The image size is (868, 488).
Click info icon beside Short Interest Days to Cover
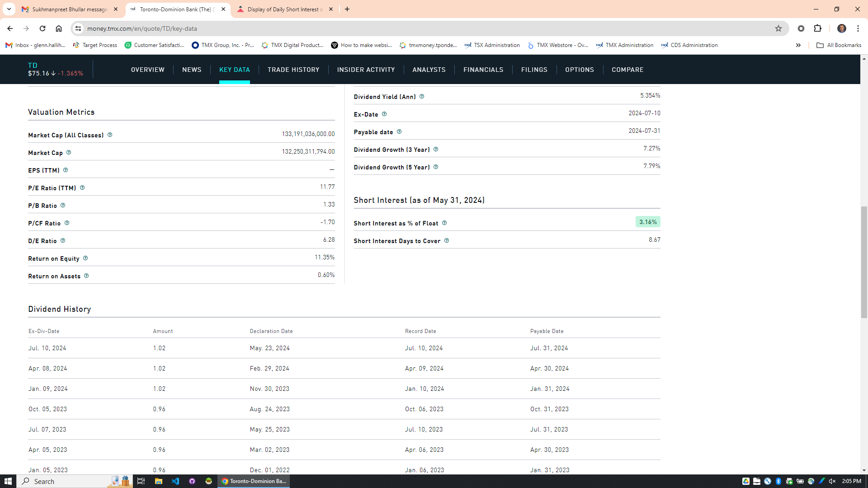pos(447,240)
